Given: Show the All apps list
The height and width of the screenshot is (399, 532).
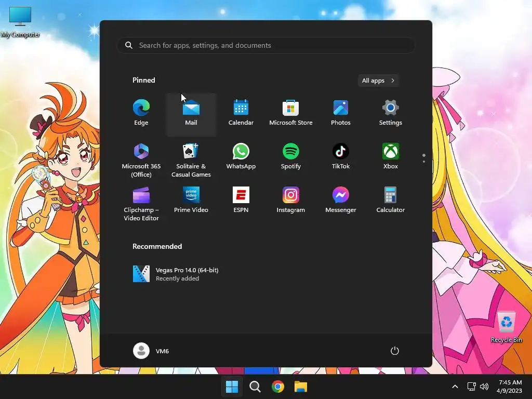Looking at the screenshot, I should 378,81.
